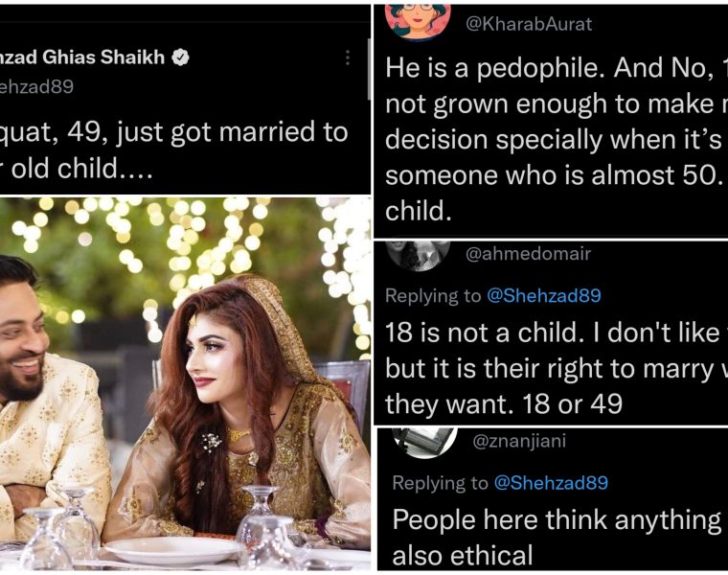Viewport: 728px width, 575px height.
Task: Click the KharabAurat profile avatar
Action: (x=418, y=20)
